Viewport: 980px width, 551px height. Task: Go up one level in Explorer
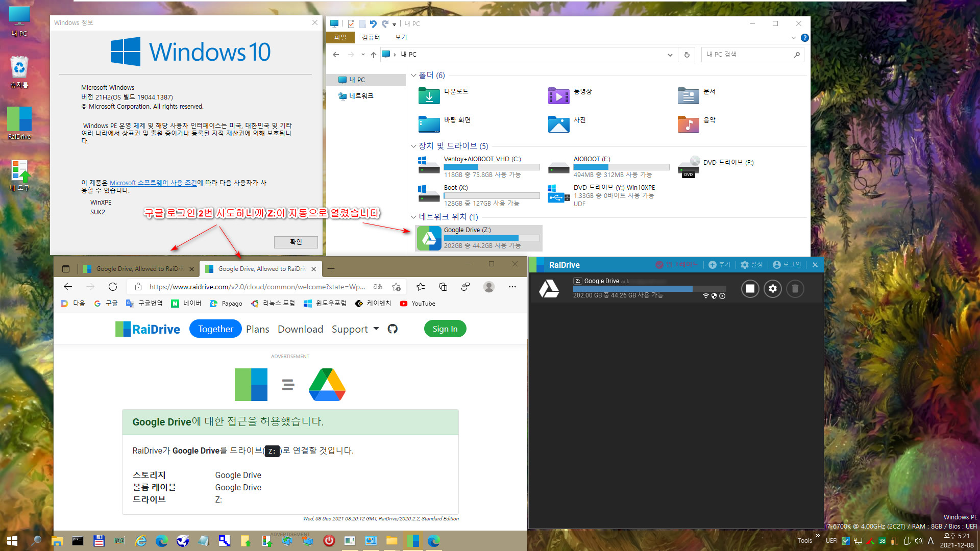coord(374,55)
